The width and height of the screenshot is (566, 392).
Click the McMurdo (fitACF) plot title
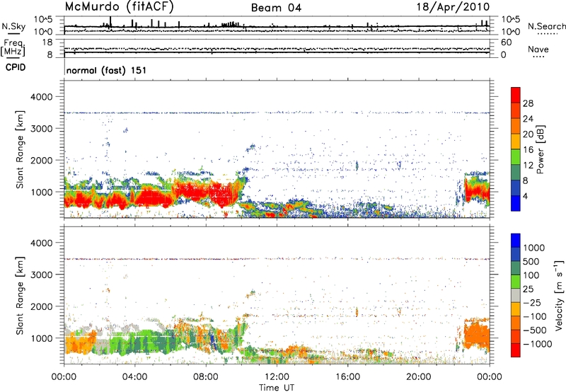(x=119, y=7)
